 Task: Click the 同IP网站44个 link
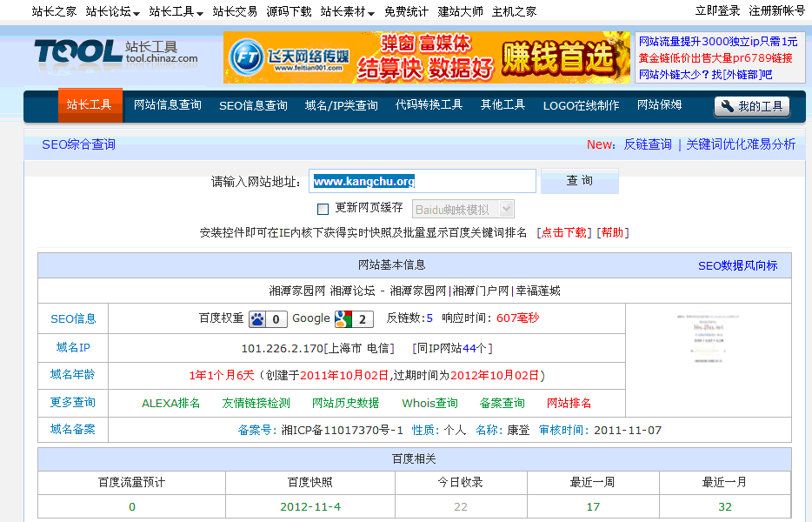pos(452,348)
